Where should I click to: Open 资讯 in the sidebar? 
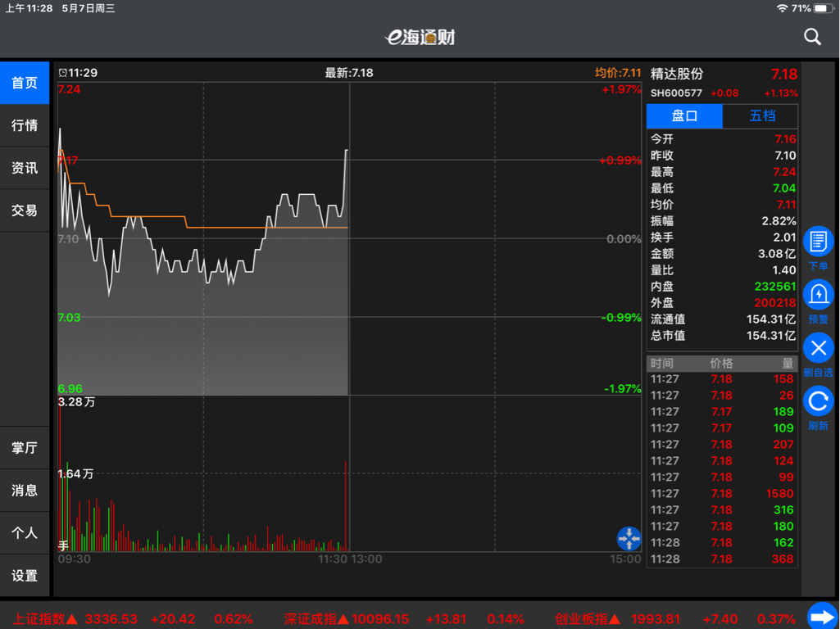pyautogui.click(x=25, y=168)
